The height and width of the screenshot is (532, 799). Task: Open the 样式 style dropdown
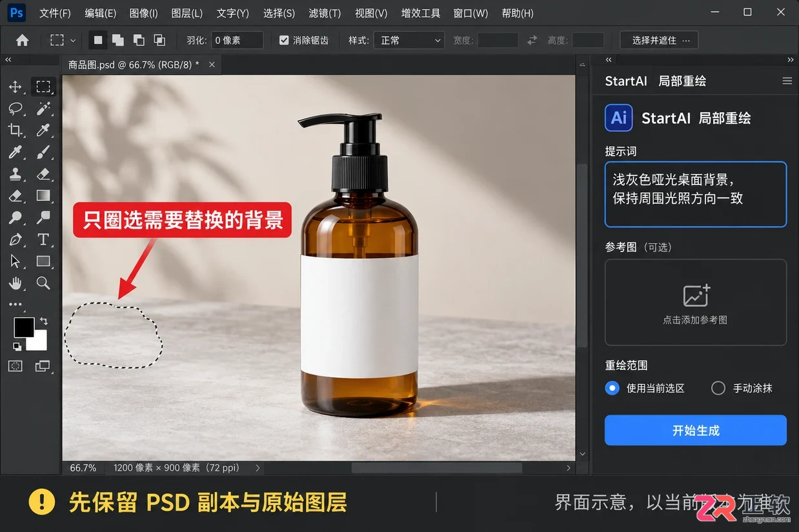tap(409, 40)
